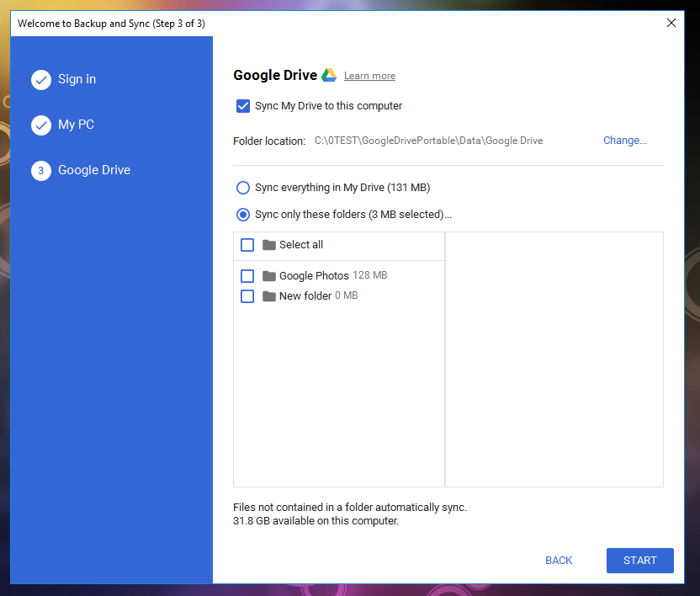This screenshot has height=596, width=700.
Task: Click the 128 MB size label
Action: [x=369, y=275]
